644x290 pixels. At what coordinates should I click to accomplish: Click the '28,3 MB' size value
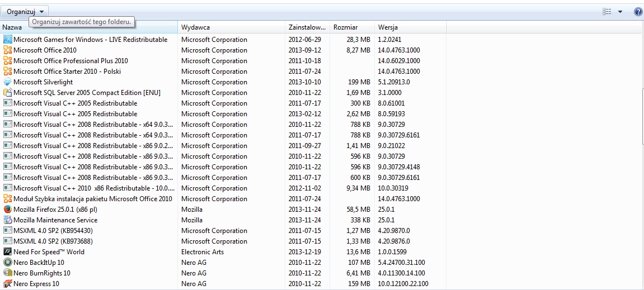point(358,39)
